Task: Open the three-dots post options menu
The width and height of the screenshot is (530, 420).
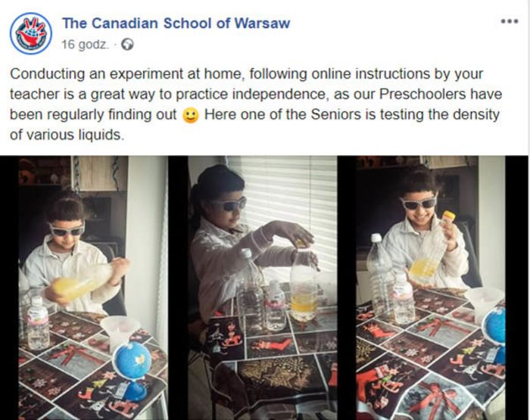Action: [510, 21]
